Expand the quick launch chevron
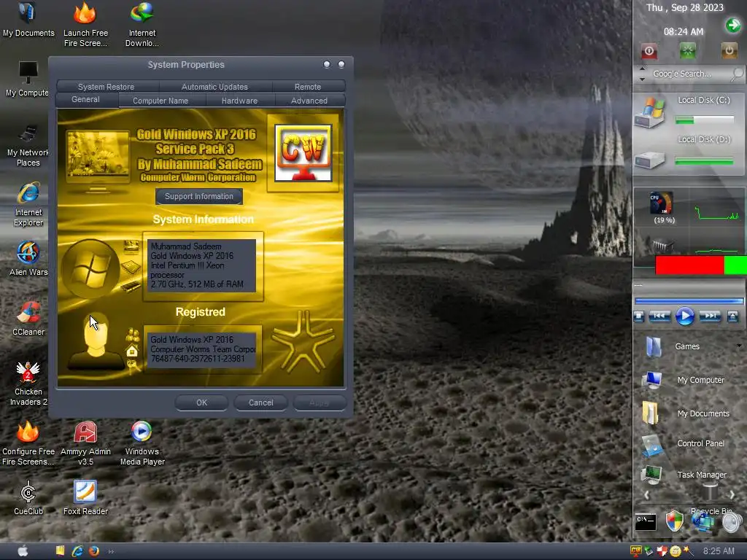 [111, 551]
